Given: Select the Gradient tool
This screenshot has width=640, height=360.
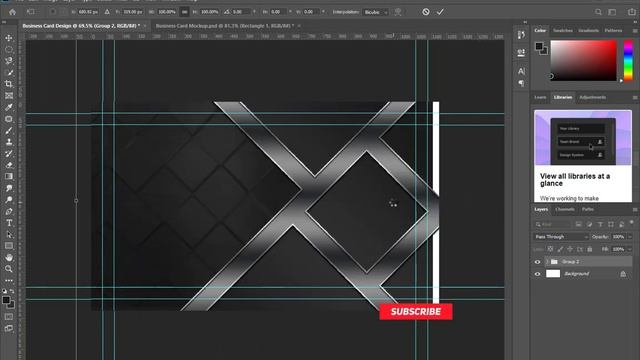Looking at the screenshot, I should point(9,176).
